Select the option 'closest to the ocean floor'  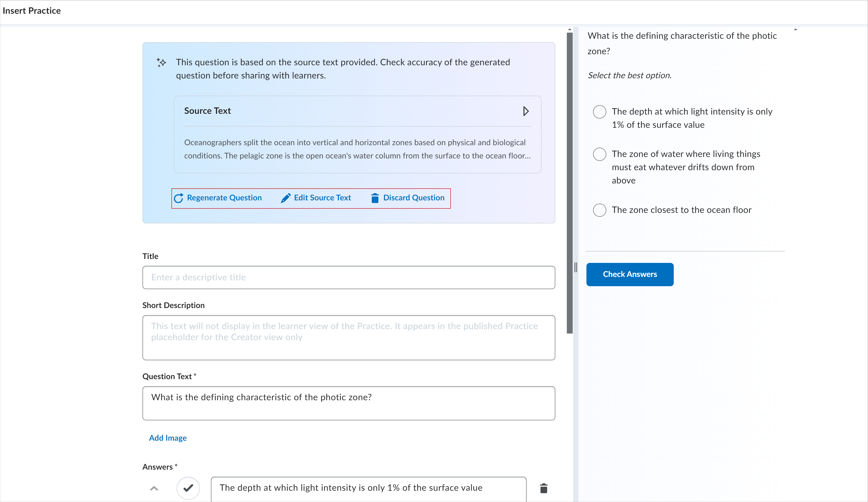click(x=599, y=210)
